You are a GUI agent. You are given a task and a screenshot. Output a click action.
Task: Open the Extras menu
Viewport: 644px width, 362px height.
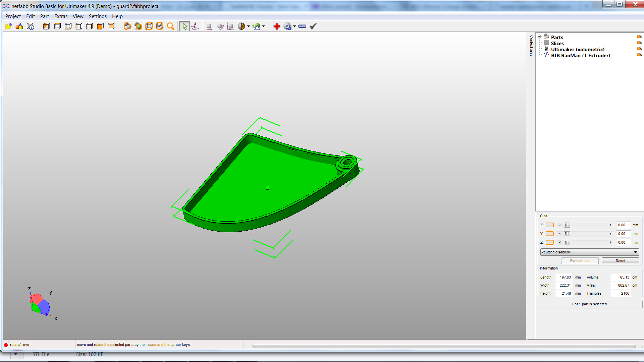pyautogui.click(x=61, y=16)
